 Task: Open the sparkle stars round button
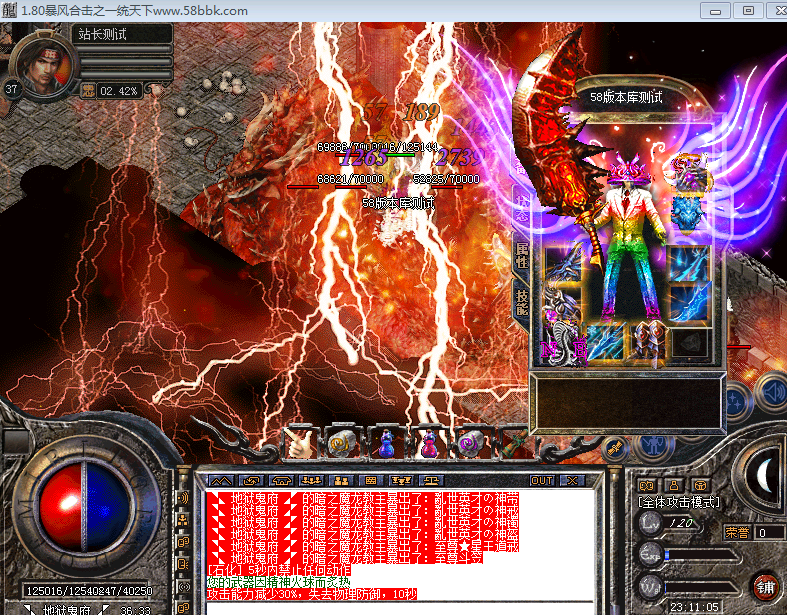tap(736, 402)
